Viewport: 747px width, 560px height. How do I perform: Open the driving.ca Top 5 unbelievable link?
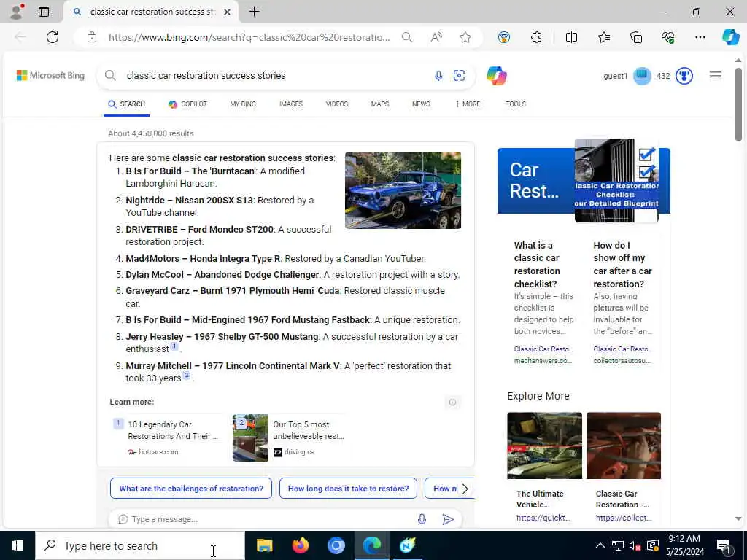point(292,437)
